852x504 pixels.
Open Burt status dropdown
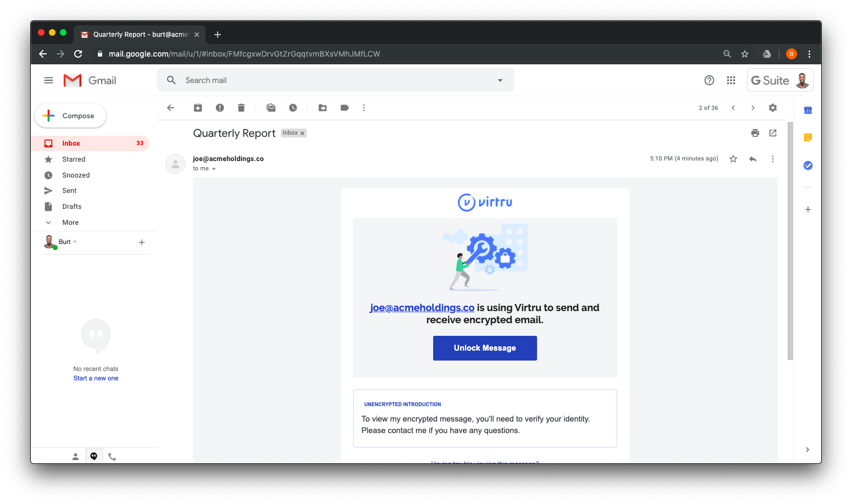coord(75,242)
